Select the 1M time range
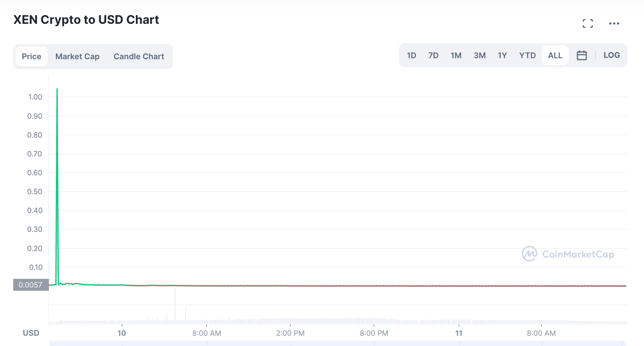This screenshot has width=644, height=346. point(456,55)
